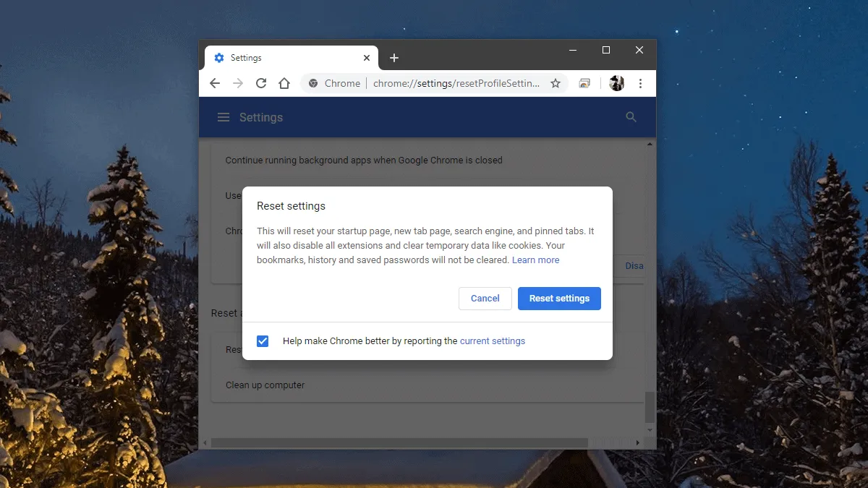Navigate forward with the forward arrow
The height and width of the screenshot is (488, 868).
[238, 83]
